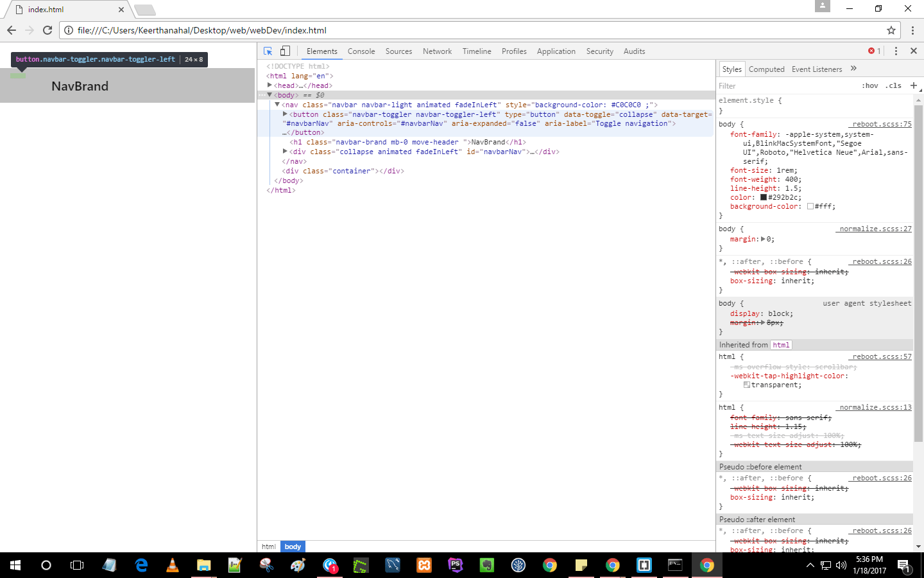Expand the collapsed button element node
This screenshot has width=924, height=578.
point(284,114)
